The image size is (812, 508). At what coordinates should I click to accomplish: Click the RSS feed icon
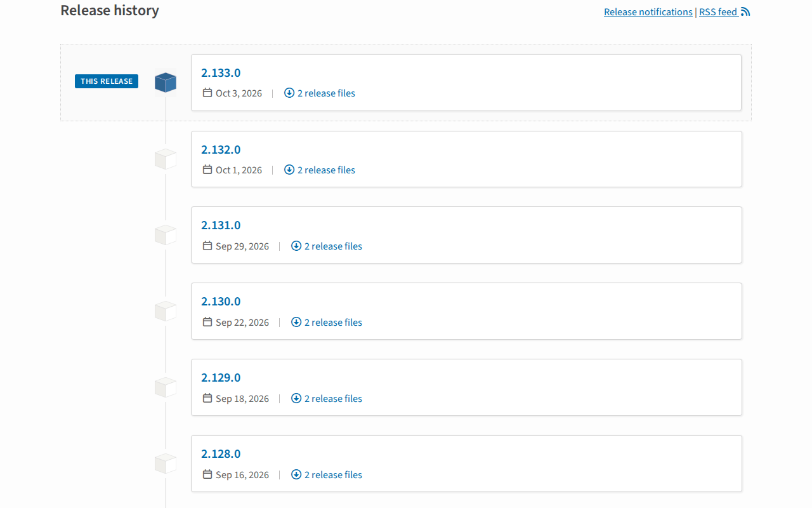pos(745,11)
